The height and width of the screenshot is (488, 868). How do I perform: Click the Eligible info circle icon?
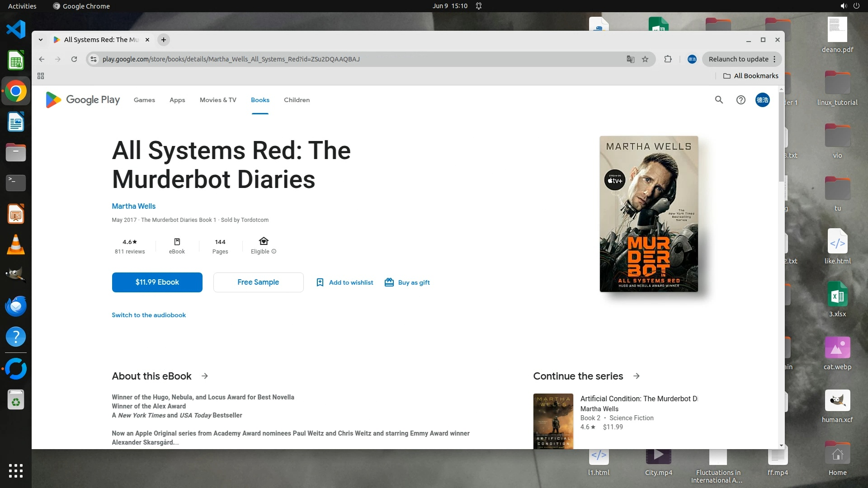(x=274, y=252)
